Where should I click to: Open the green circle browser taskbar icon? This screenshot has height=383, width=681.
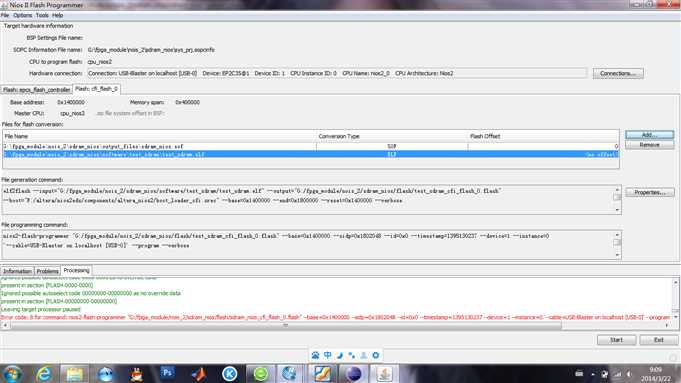tap(261, 373)
